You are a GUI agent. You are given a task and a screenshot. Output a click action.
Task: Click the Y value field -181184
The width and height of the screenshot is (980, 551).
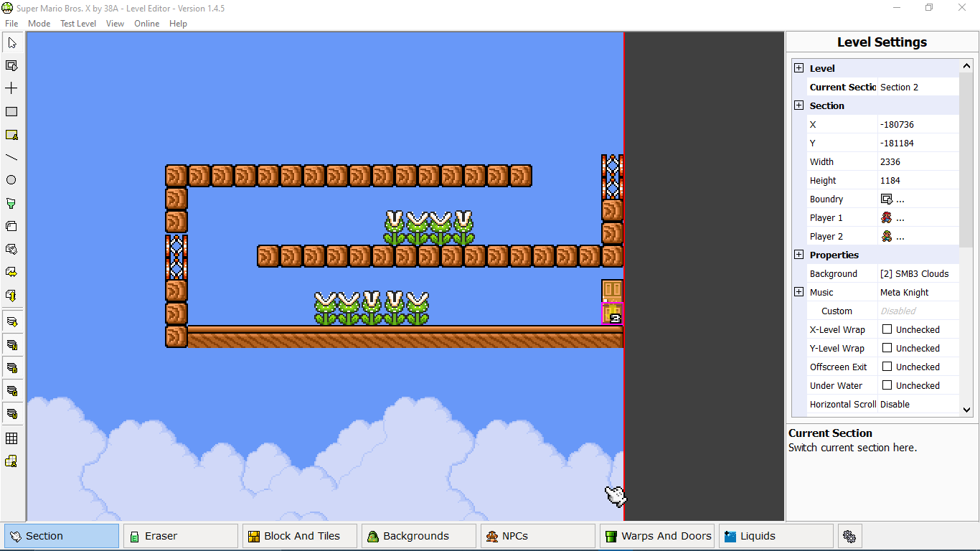click(918, 143)
